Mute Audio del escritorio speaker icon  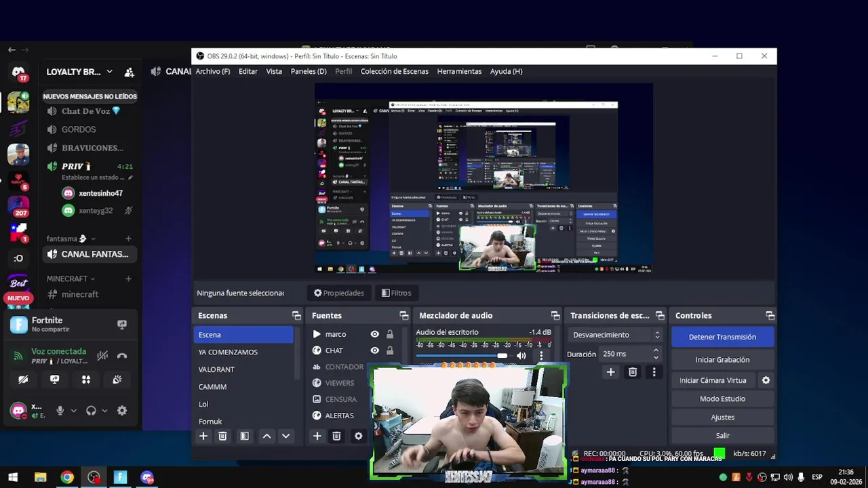tap(521, 356)
